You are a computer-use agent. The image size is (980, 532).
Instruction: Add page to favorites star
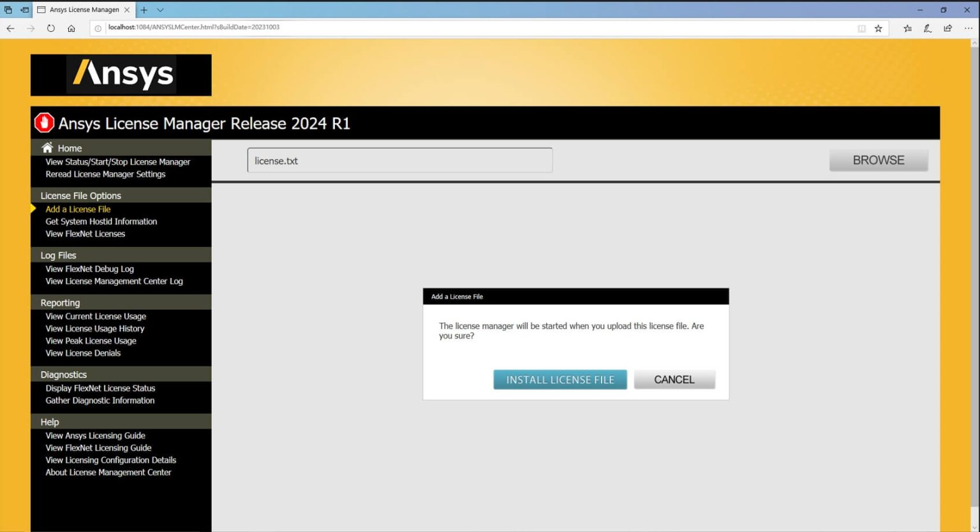[x=879, y=28]
